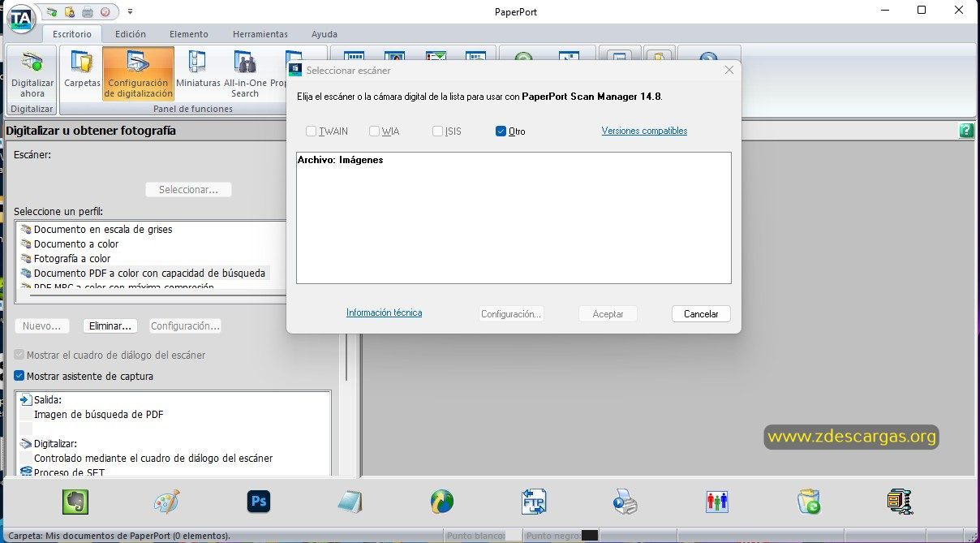Click Configuración... button below profile list
Screen dimensions: 980x543
point(185,325)
